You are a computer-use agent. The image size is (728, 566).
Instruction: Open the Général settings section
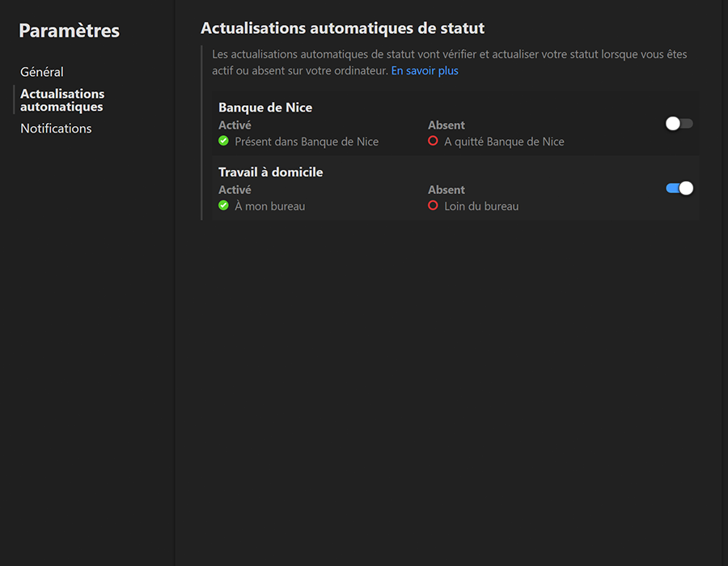(x=42, y=72)
